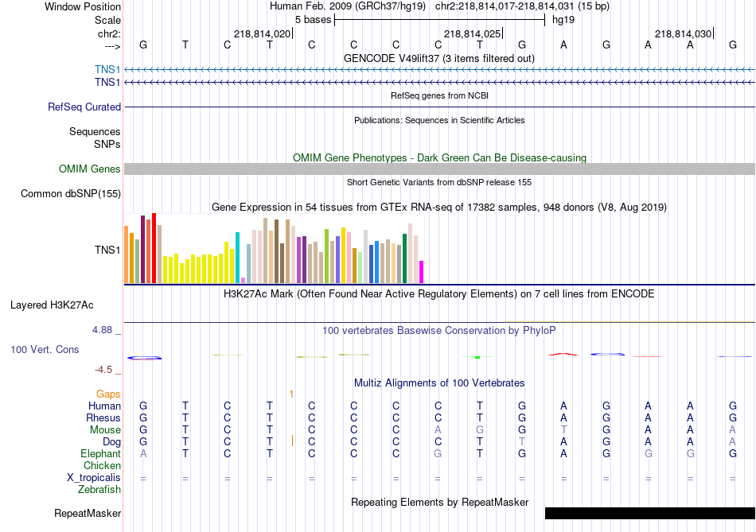Click the GENCODE V49lift37 track title
The width and height of the screenshot is (756, 532).
click(438, 58)
